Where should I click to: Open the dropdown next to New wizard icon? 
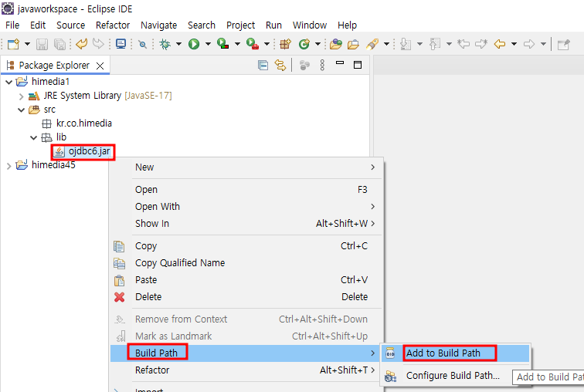tap(27, 44)
